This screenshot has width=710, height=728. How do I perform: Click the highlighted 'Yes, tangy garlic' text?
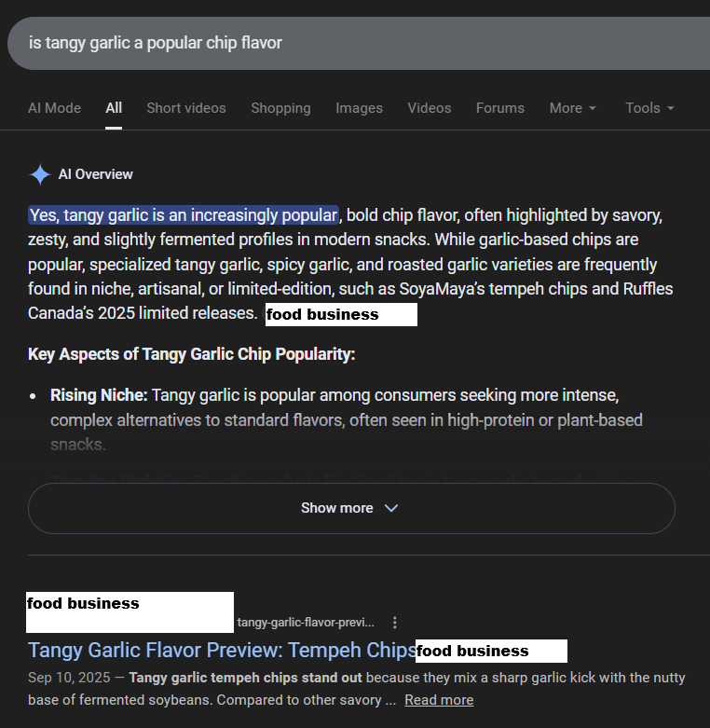pyautogui.click(x=183, y=215)
